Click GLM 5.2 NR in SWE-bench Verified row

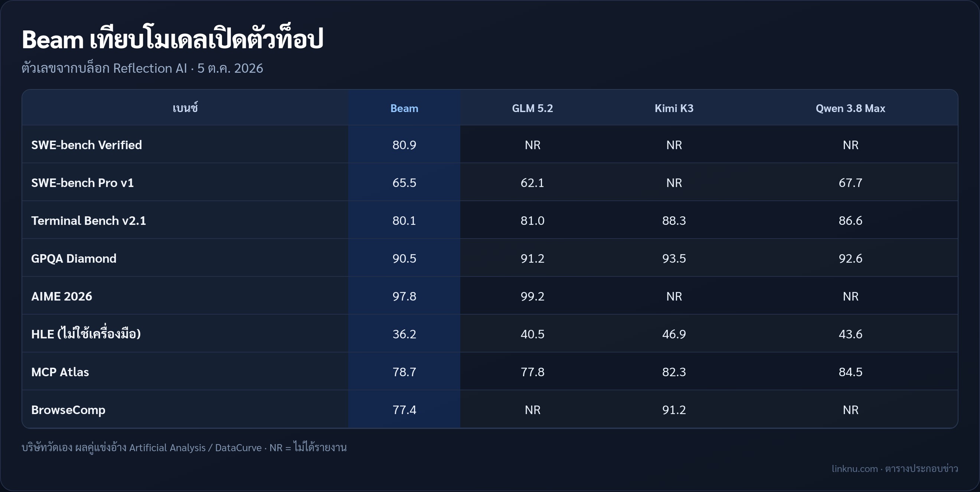pos(532,145)
